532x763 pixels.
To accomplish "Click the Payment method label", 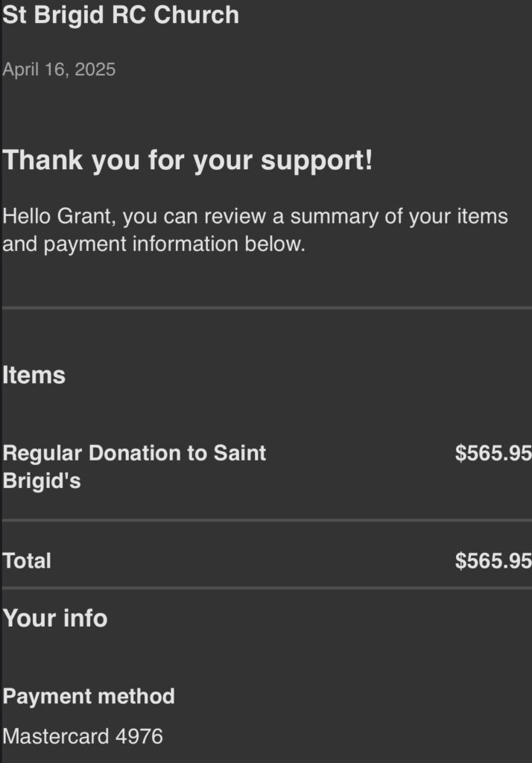I will pyautogui.click(x=89, y=697).
